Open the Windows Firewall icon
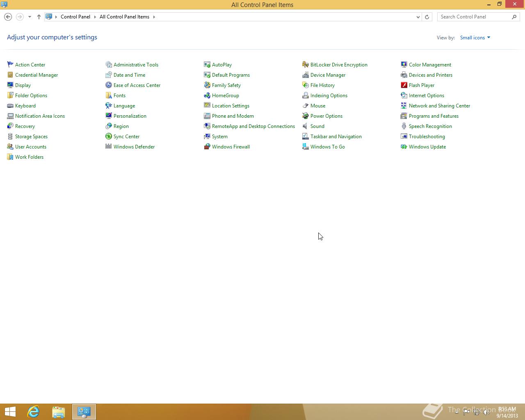Screen dimensions: 525x420 click(x=207, y=146)
